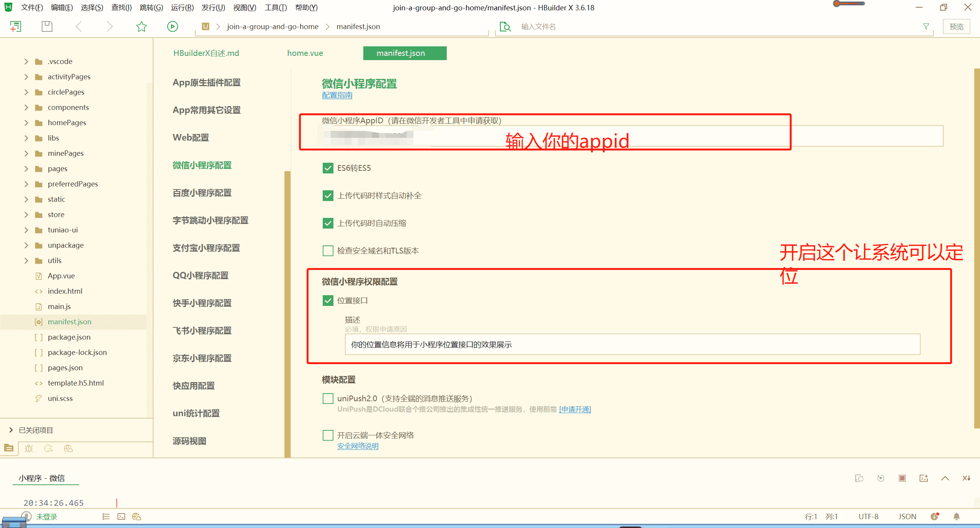Expand the .vscode folder

(26, 62)
